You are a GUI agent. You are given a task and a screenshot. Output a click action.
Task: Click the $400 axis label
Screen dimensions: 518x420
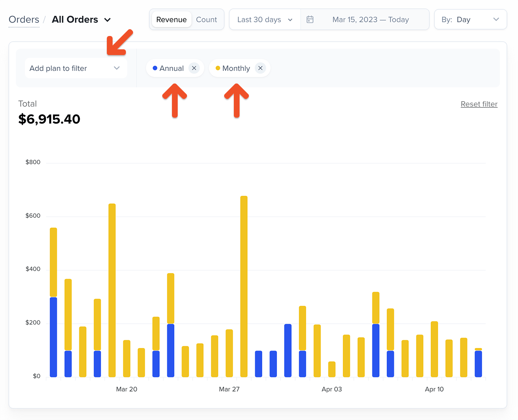coord(33,269)
